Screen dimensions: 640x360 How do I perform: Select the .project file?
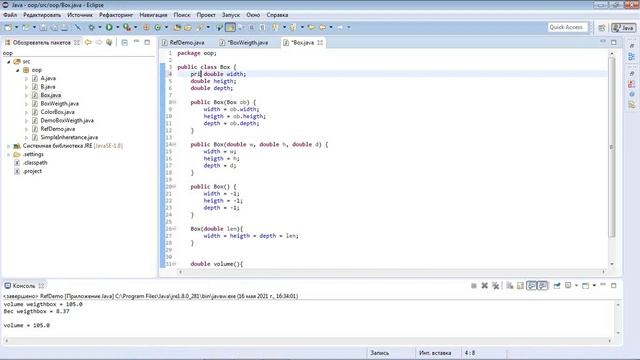[32, 171]
